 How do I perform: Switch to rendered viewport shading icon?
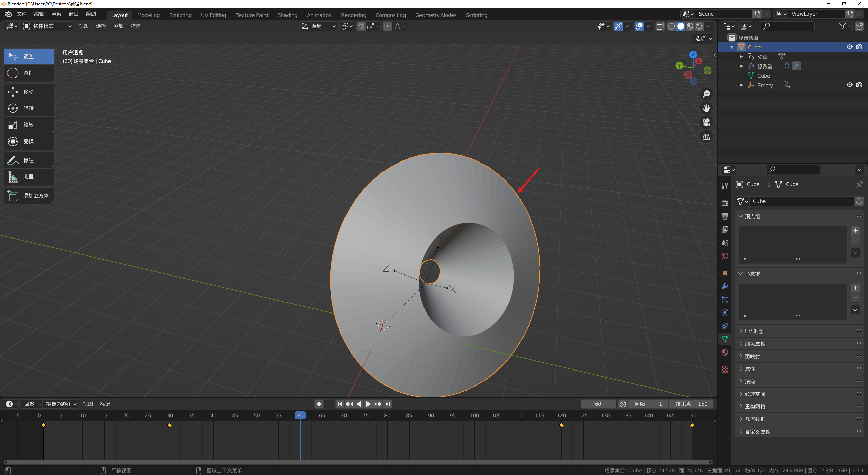(x=699, y=26)
